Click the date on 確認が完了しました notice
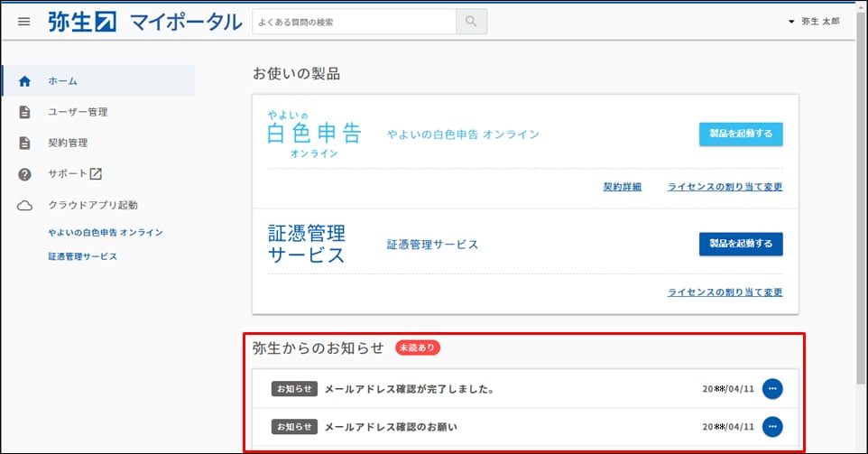The width and height of the screenshot is (868, 454). pos(728,389)
